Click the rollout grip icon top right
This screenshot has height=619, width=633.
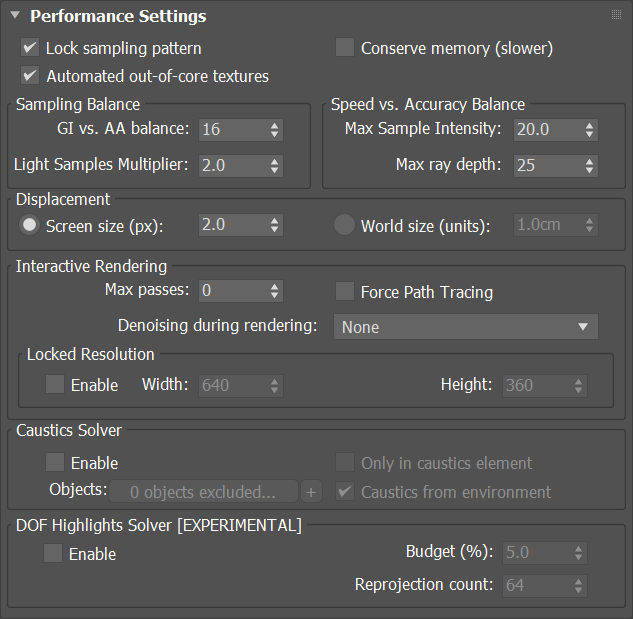point(616,15)
